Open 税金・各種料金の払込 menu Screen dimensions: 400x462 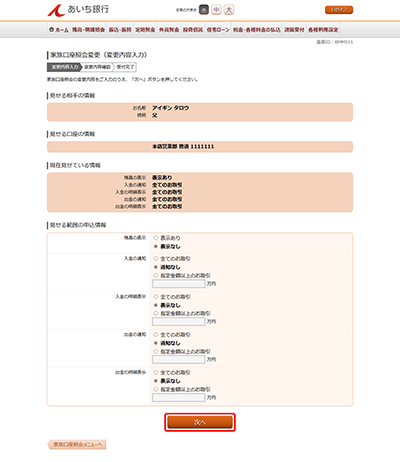[x=256, y=30]
